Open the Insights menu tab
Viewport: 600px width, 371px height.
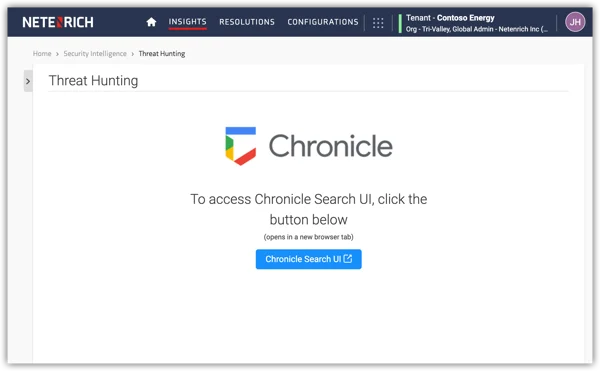188,22
